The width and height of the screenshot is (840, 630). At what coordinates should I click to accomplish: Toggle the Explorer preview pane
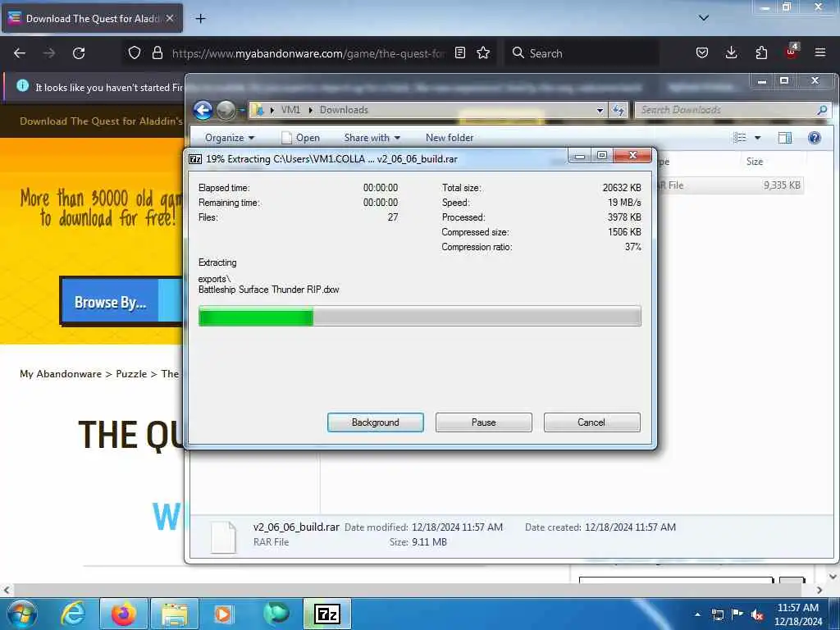pos(785,138)
